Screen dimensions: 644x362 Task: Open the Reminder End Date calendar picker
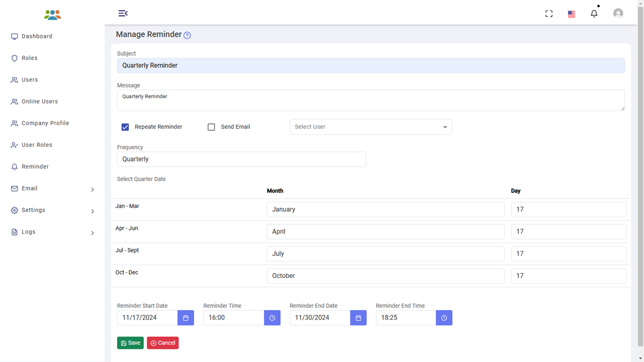[x=358, y=318]
